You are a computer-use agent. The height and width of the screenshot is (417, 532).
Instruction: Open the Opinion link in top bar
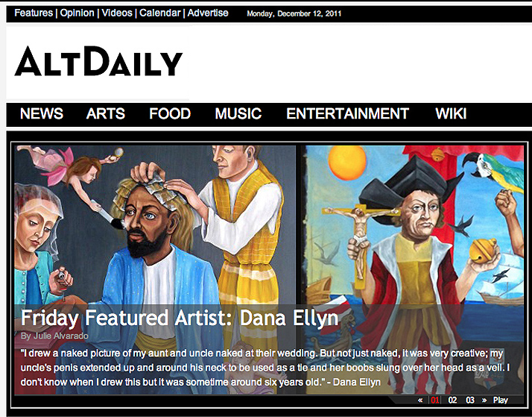pos(77,13)
